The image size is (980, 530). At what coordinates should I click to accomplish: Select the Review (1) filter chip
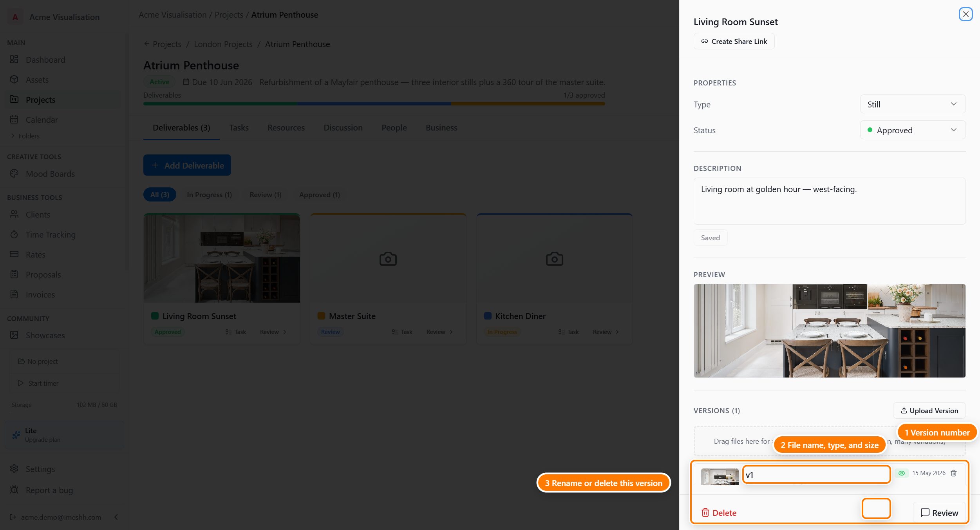coord(266,194)
